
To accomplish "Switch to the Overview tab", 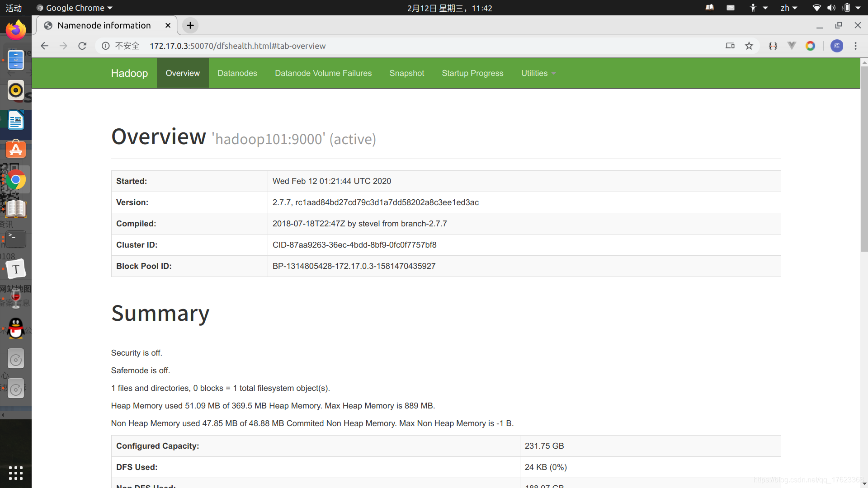I will click(x=183, y=73).
